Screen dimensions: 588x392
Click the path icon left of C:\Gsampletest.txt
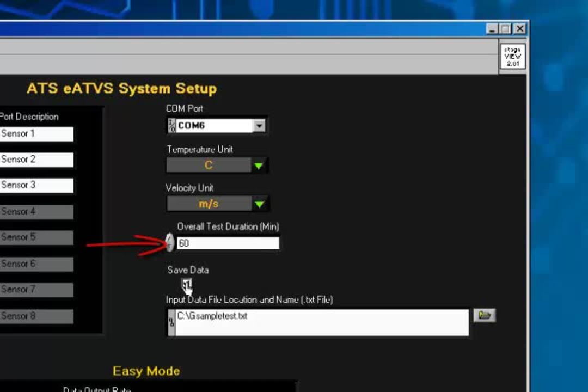click(171, 322)
